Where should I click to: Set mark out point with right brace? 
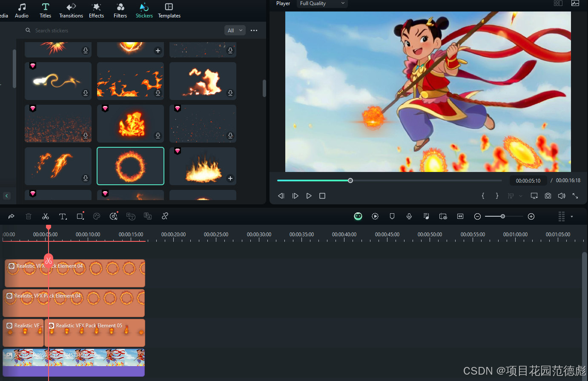[497, 196]
